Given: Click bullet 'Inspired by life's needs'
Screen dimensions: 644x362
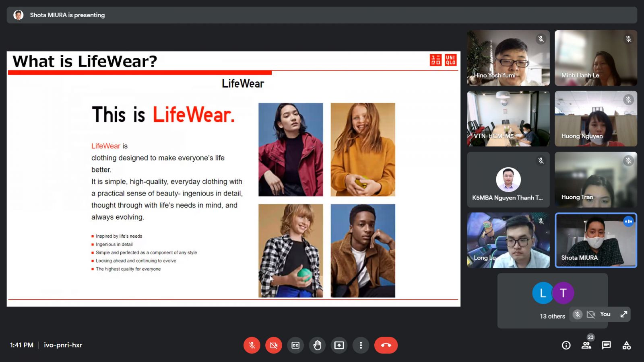Looking at the screenshot, I should [119, 236].
